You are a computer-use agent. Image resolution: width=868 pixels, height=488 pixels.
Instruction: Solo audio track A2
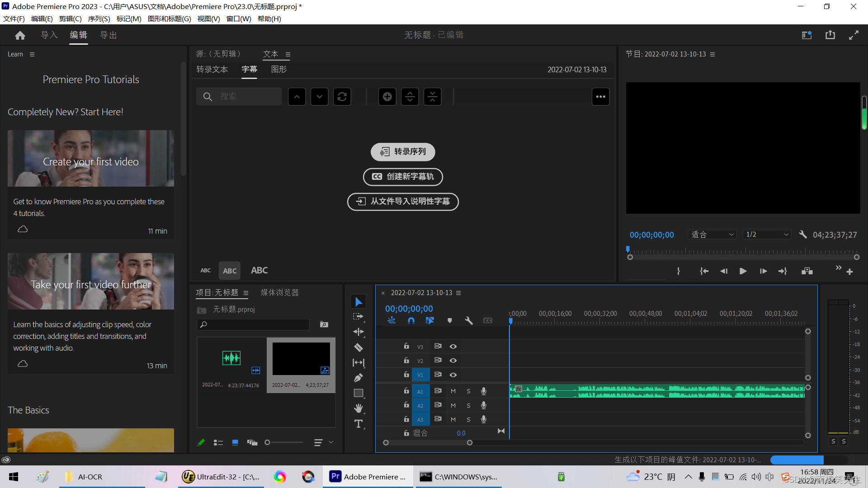click(x=468, y=406)
